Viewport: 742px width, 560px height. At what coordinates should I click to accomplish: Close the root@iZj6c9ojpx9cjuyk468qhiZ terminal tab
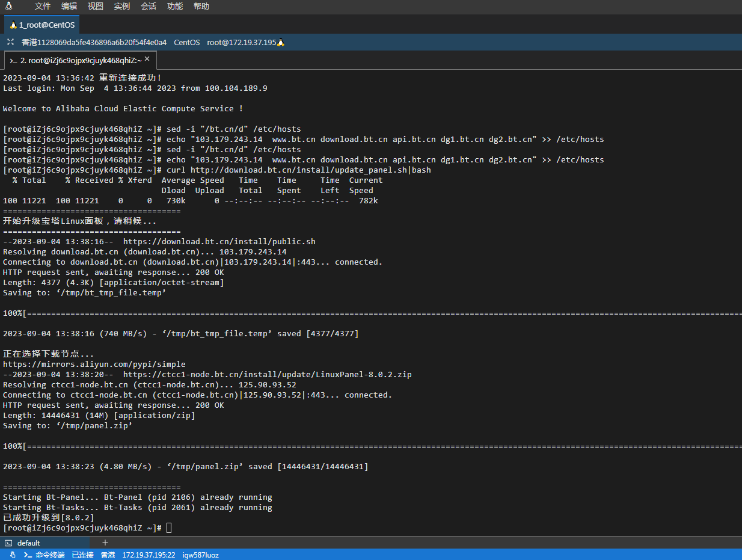click(x=147, y=59)
